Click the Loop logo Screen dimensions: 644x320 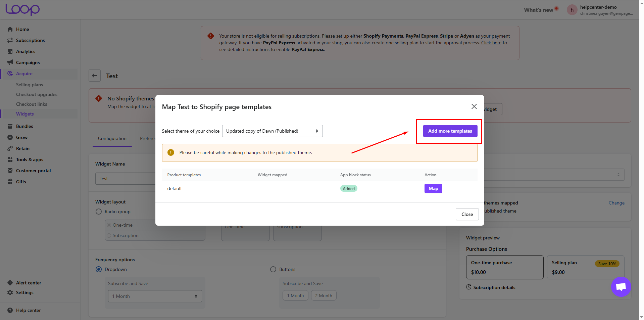[22, 9]
